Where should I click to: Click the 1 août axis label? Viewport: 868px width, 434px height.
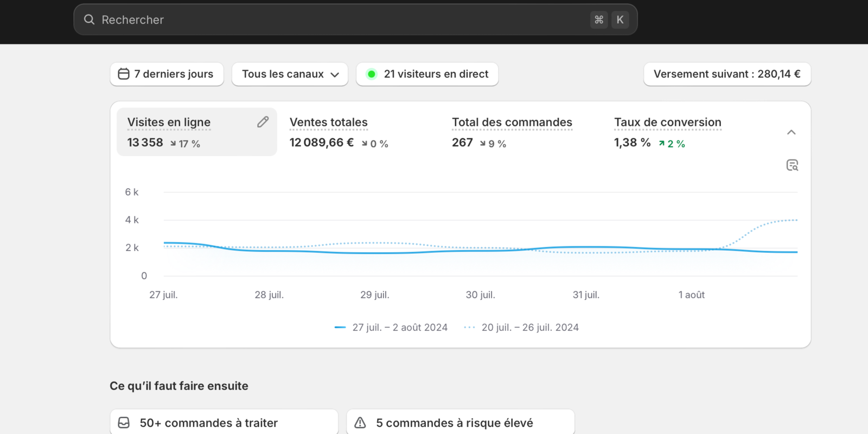692,295
